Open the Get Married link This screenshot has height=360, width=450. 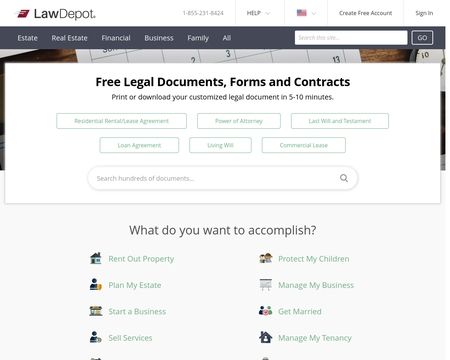point(300,311)
